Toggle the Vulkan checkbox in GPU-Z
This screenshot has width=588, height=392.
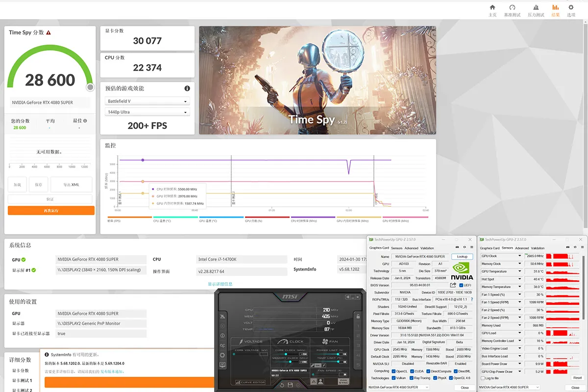[x=393, y=378]
